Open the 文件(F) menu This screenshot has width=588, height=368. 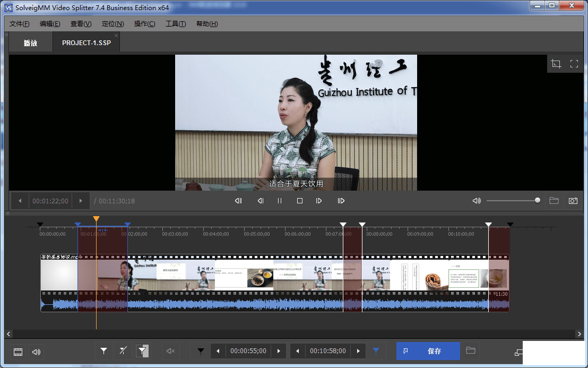coord(19,24)
